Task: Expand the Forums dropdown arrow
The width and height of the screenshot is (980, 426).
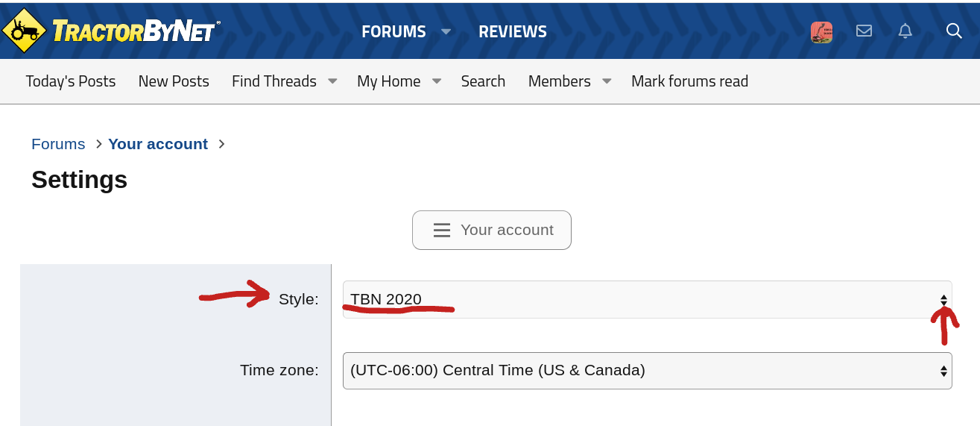Action: pyautogui.click(x=446, y=31)
